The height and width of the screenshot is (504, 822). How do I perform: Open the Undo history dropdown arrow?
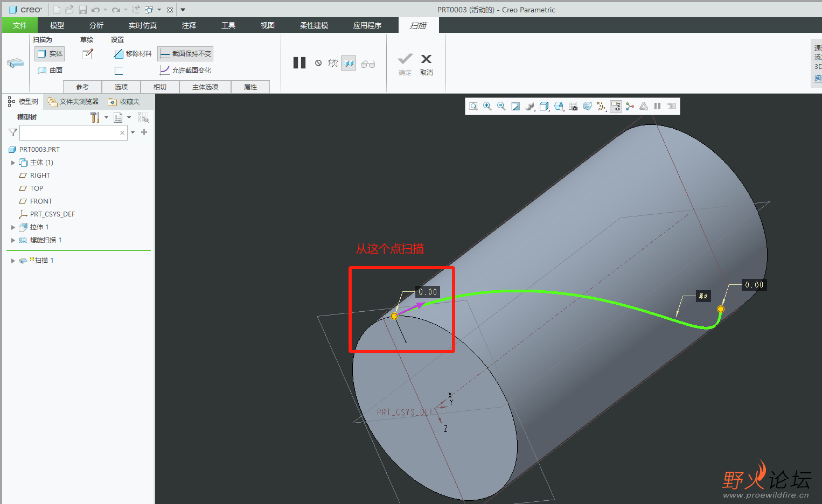pyautogui.click(x=105, y=10)
